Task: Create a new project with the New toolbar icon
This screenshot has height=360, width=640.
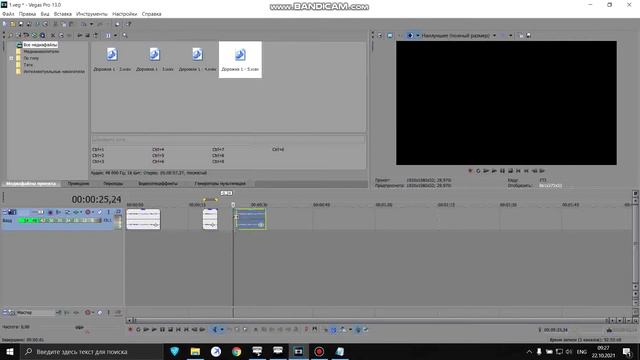Action: pos(4,24)
